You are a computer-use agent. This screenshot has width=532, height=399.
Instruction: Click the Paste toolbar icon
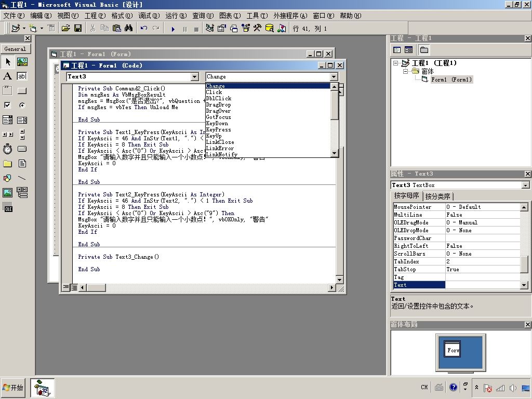117,29
